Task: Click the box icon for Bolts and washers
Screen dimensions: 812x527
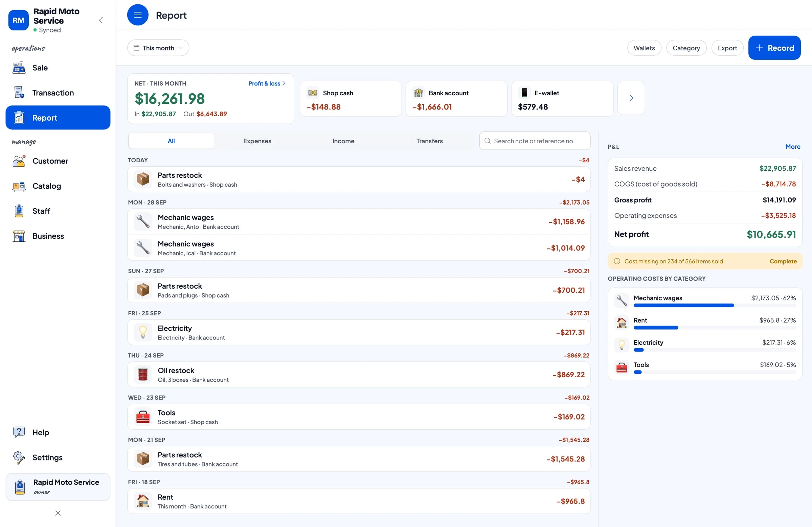Action: pos(143,179)
